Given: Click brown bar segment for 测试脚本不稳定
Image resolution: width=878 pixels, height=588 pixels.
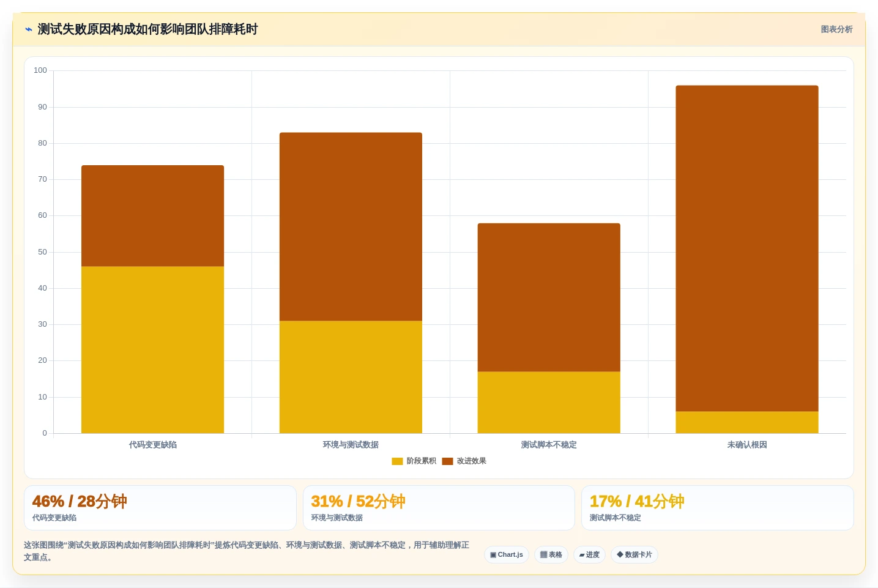Looking at the screenshot, I should [549, 297].
